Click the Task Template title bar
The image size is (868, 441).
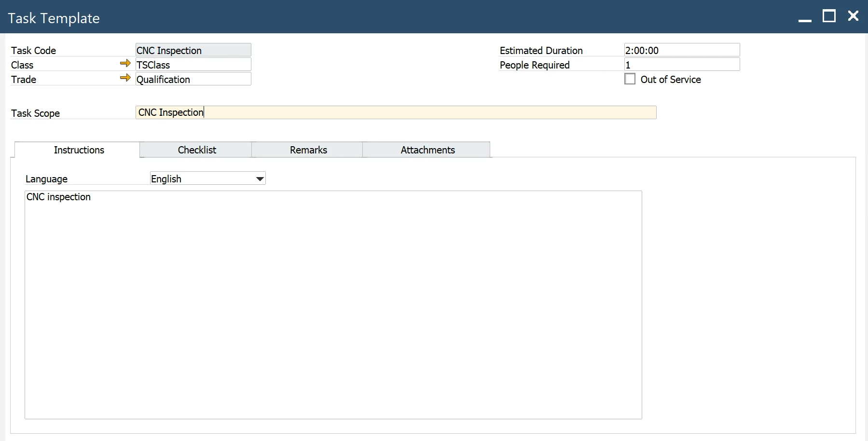(386, 17)
